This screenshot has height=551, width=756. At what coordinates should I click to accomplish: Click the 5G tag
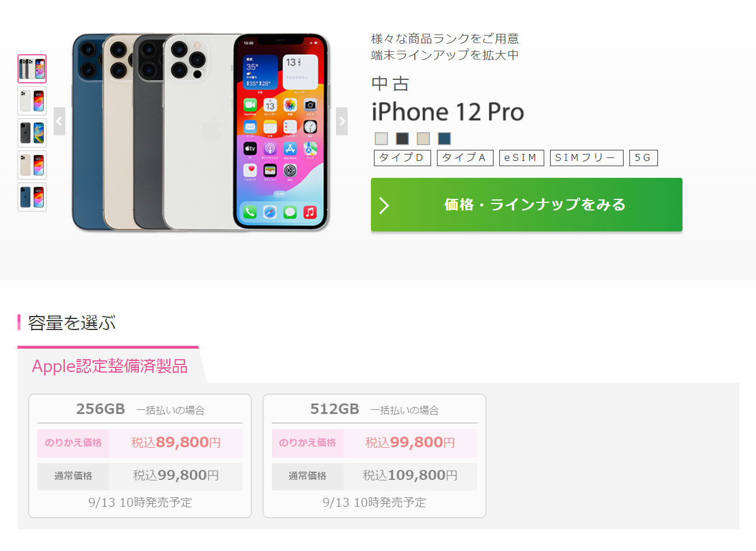[x=643, y=158]
